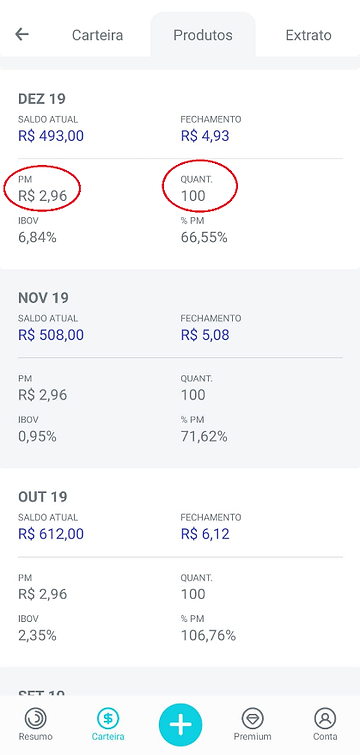Open the Premium diamond icon

pos(252,718)
